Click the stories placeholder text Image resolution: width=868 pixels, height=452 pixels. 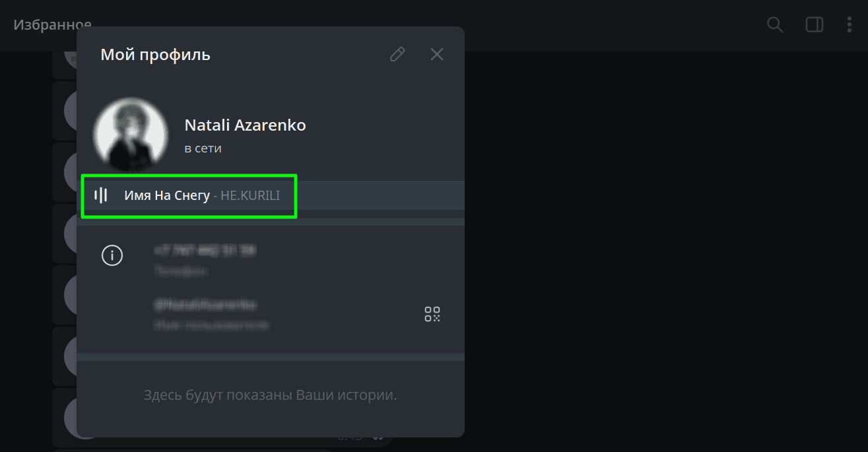(x=270, y=395)
